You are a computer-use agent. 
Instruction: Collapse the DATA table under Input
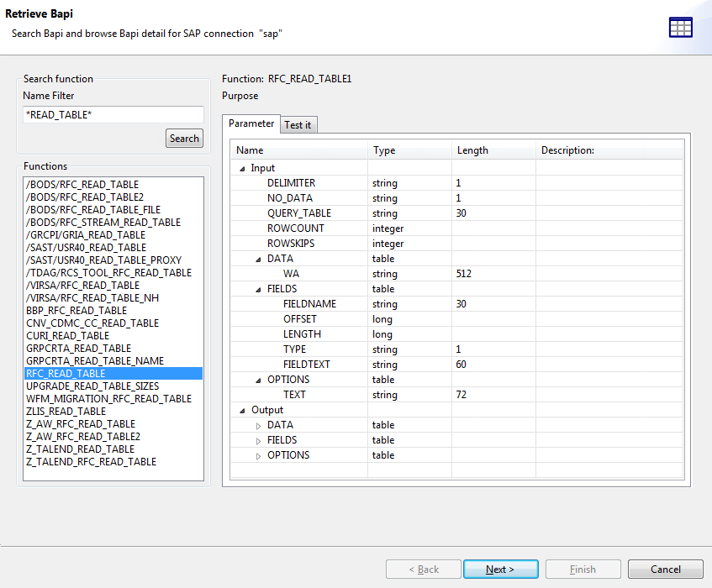(x=258, y=258)
